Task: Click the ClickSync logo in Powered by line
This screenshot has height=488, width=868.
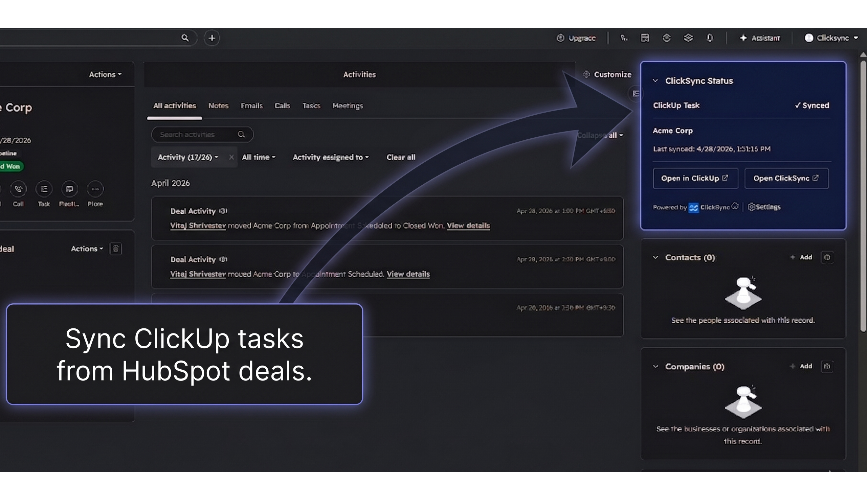Action: click(693, 208)
